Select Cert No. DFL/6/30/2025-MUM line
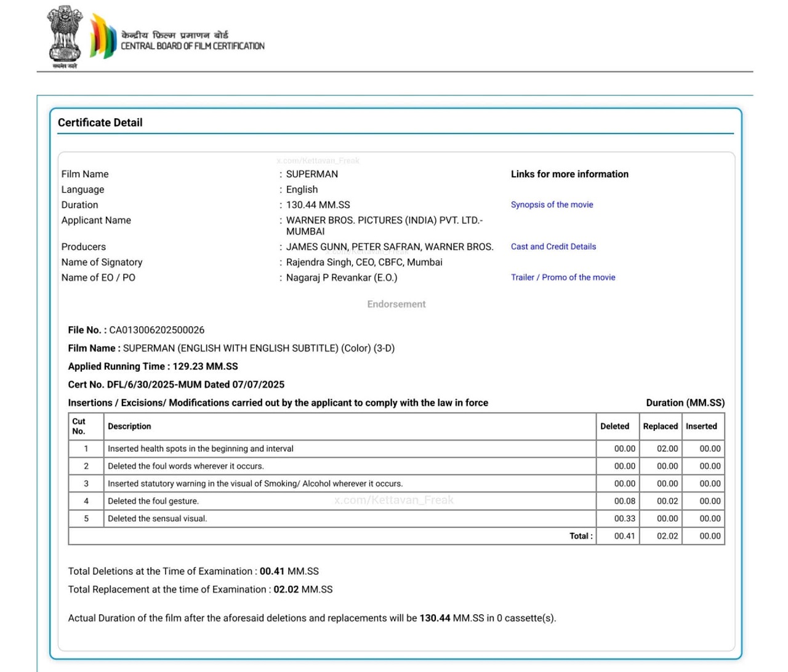The width and height of the screenshot is (788, 672). pos(176,385)
